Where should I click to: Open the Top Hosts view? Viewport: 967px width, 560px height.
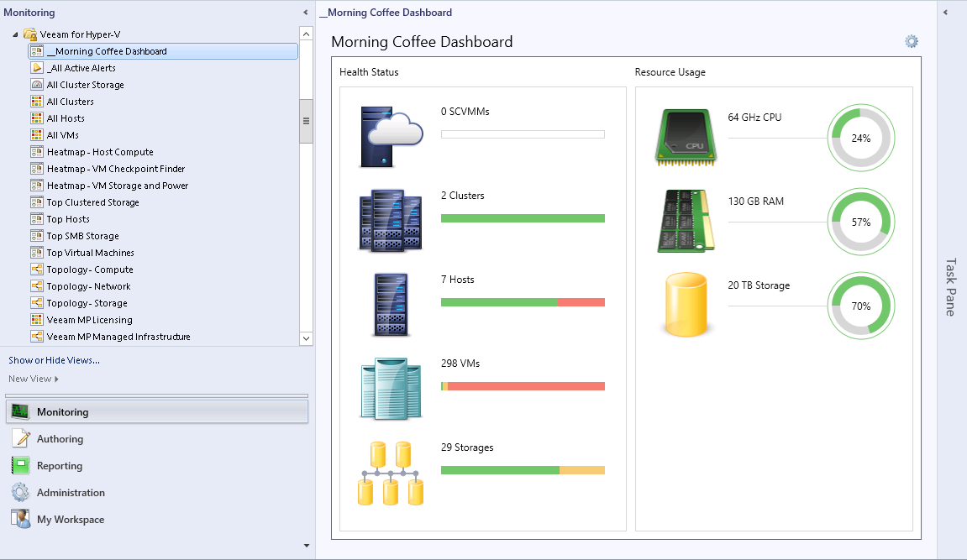[x=68, y=218]
